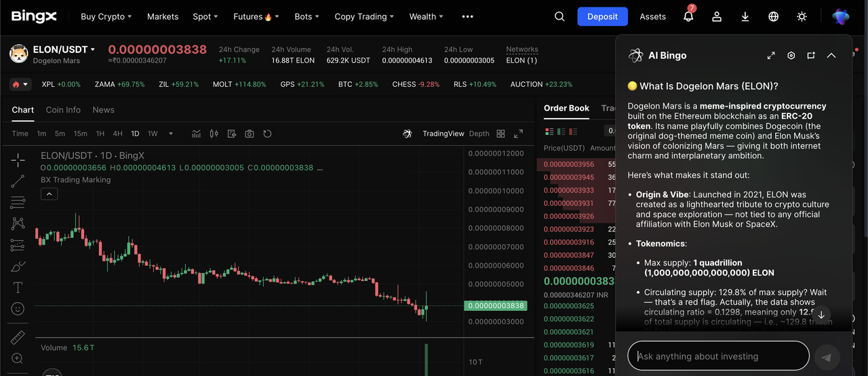
Task: Select the trend line drawing tool
Action: point(18,181)
